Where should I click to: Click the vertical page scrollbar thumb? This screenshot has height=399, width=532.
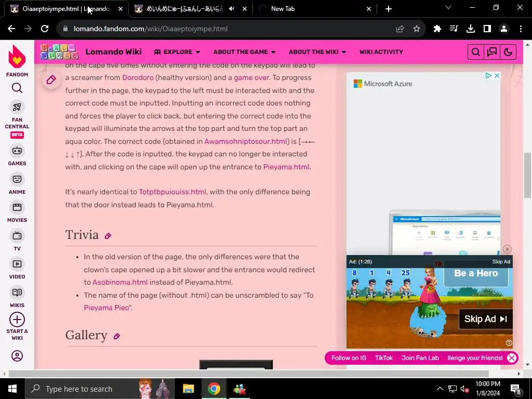click(x=527, y=175)
